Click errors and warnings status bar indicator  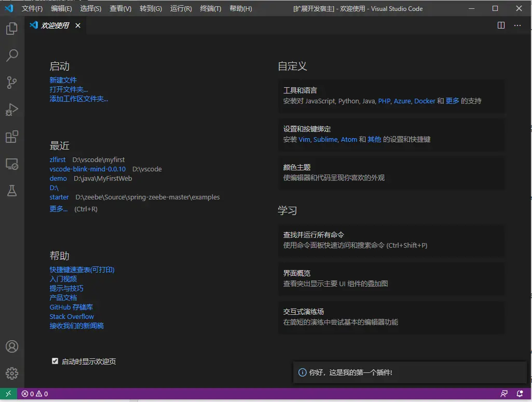tap(35, 394)
